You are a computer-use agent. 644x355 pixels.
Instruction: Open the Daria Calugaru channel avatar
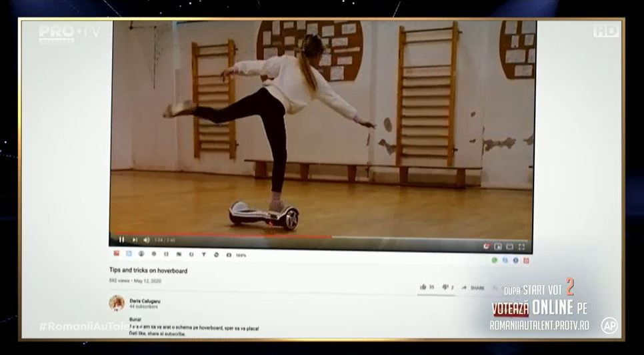click(117, 303)
